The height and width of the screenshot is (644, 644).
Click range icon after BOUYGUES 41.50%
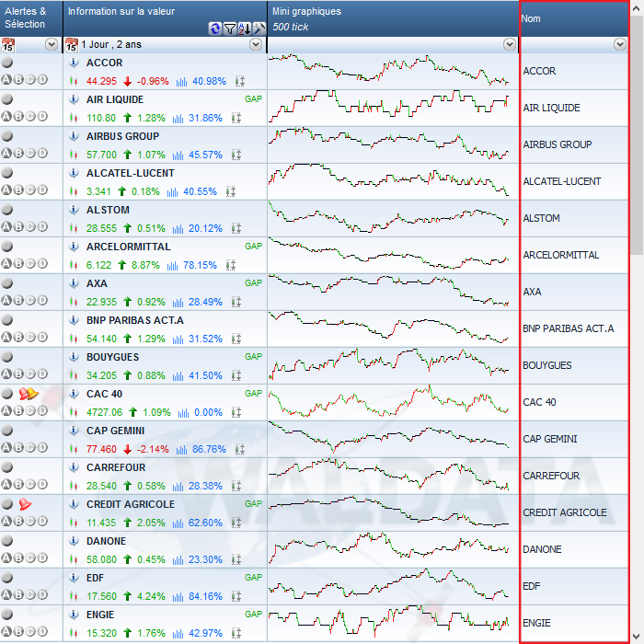(x=236, y=375)
